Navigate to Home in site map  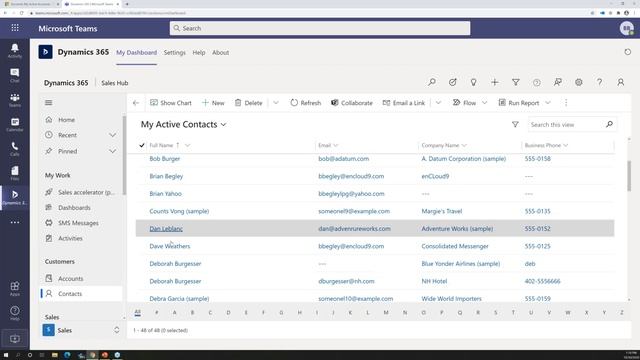click(x=66, y=120)
